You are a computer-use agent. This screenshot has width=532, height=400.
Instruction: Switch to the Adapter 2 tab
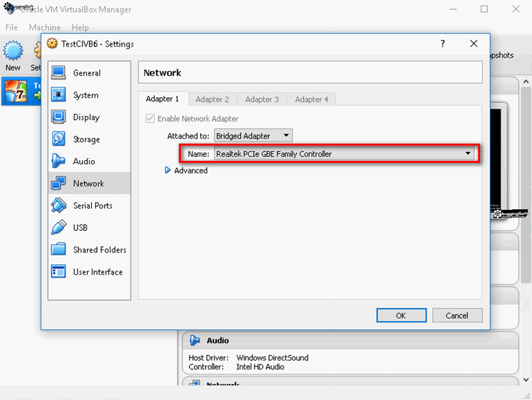coord(212,99)
